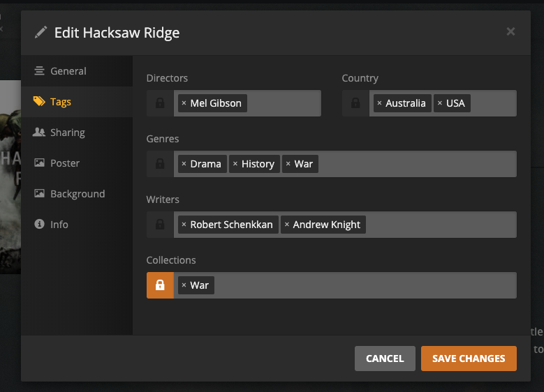
Task: Remove the Australia country tag
Action: pyautogui.click(x=380, y=103)
